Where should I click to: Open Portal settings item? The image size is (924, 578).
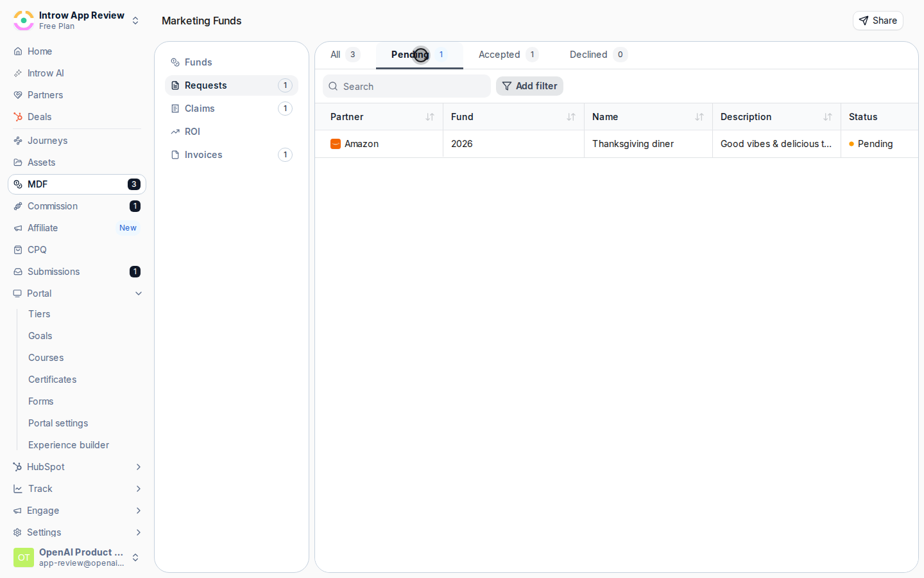pos(58,423)
